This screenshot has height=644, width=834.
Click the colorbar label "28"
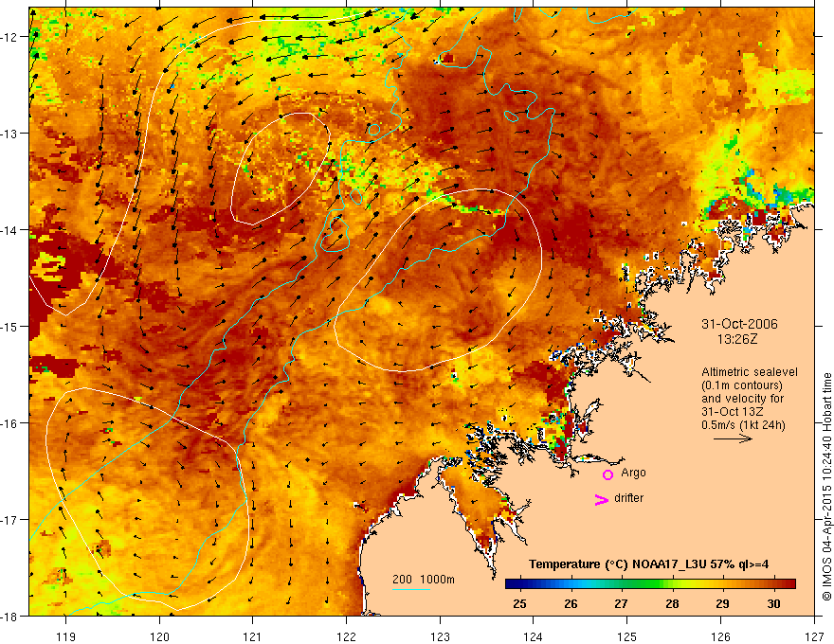672,603
